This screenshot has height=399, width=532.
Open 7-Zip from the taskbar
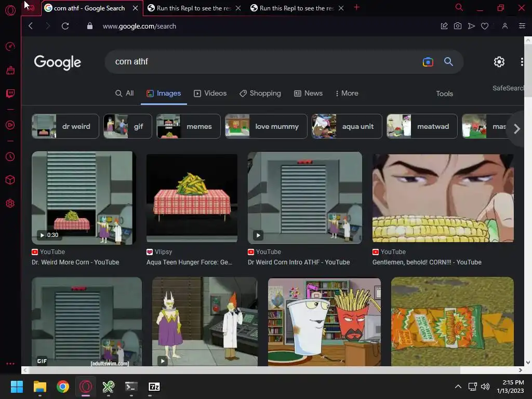[x=154, y=387]
